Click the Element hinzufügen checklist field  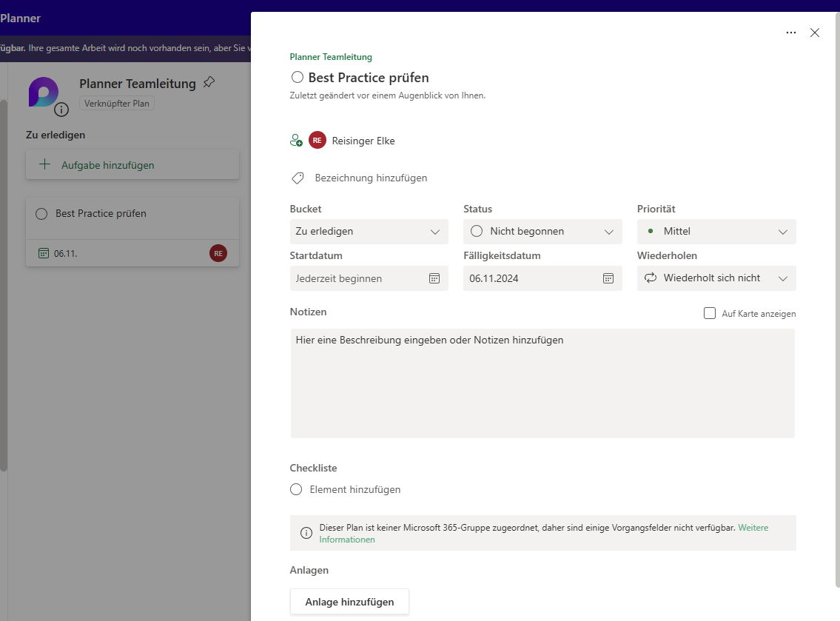pyautogui.click(x=355, y=489)
